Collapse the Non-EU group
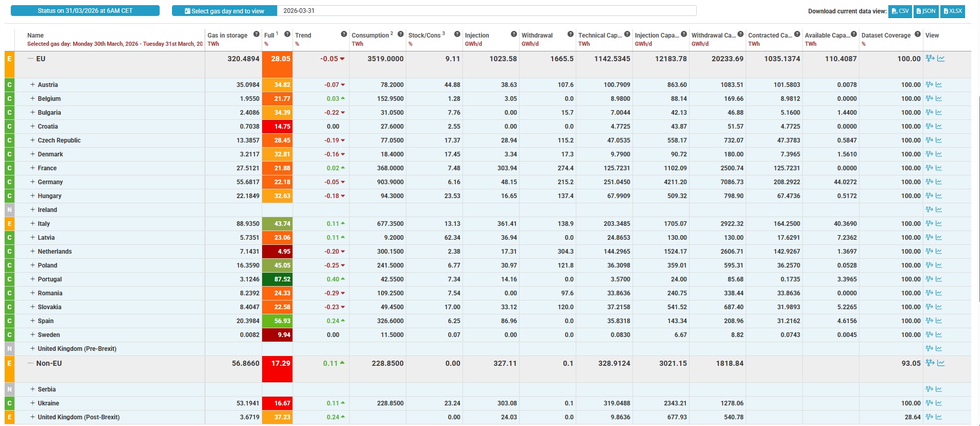 [30, 363]
